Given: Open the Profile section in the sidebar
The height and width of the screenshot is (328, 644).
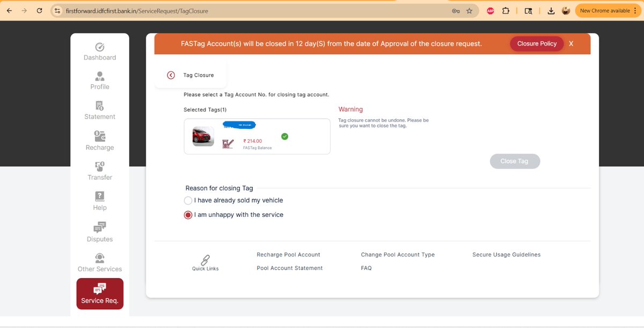Looking at the screenshot, I should 100,81.
